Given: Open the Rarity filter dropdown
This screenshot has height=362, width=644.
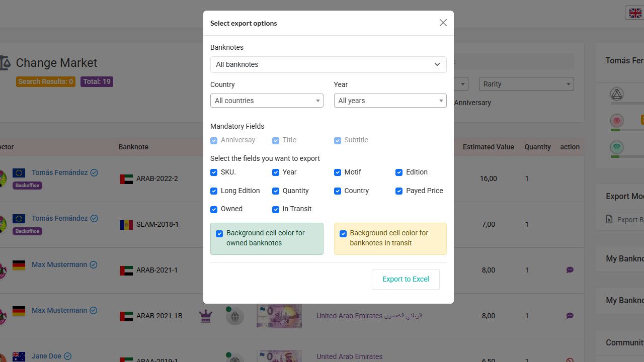Looking at the screenshot, I should [526, 84].
